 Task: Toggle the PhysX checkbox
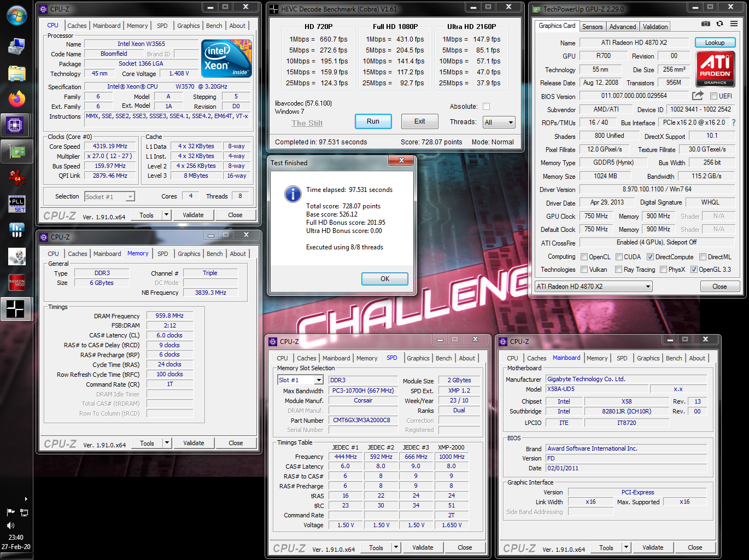tap(663, 270)
